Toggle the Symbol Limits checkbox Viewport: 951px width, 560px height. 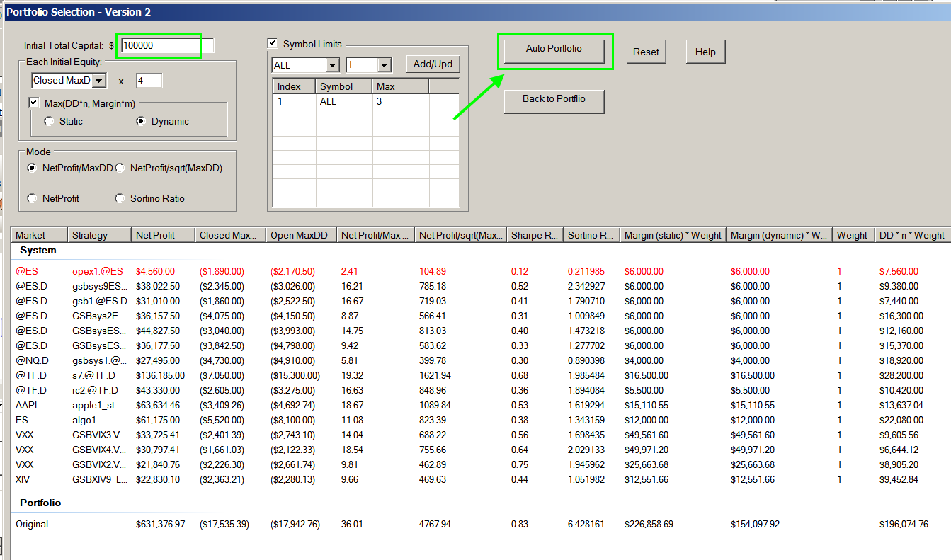pyautogui.click(x=273, y=44)
